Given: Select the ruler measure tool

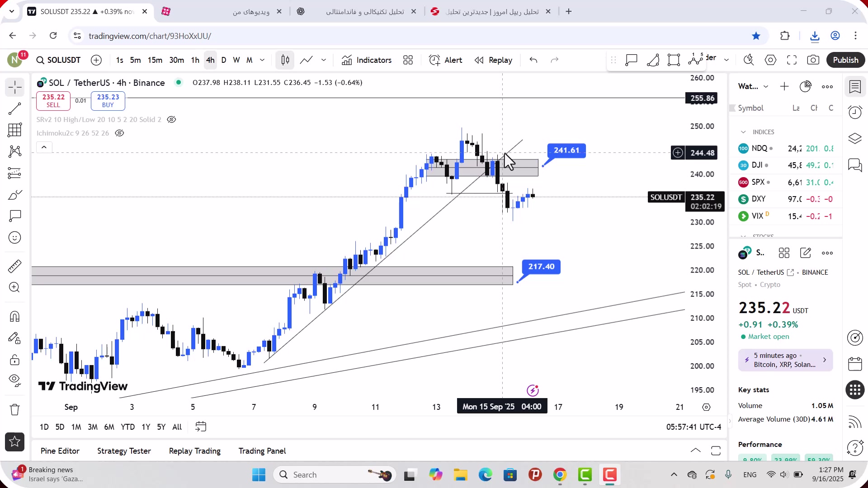Looking at the screenshot, I should point(14,266).
